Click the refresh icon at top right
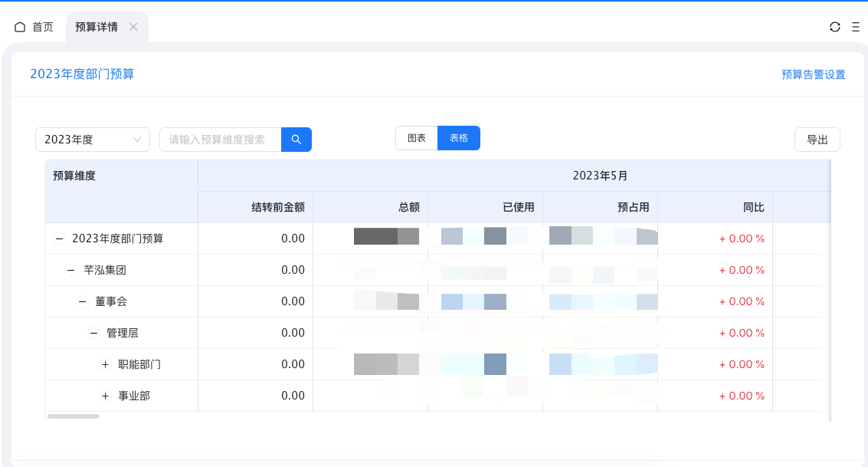 click(x=835, y=27)
